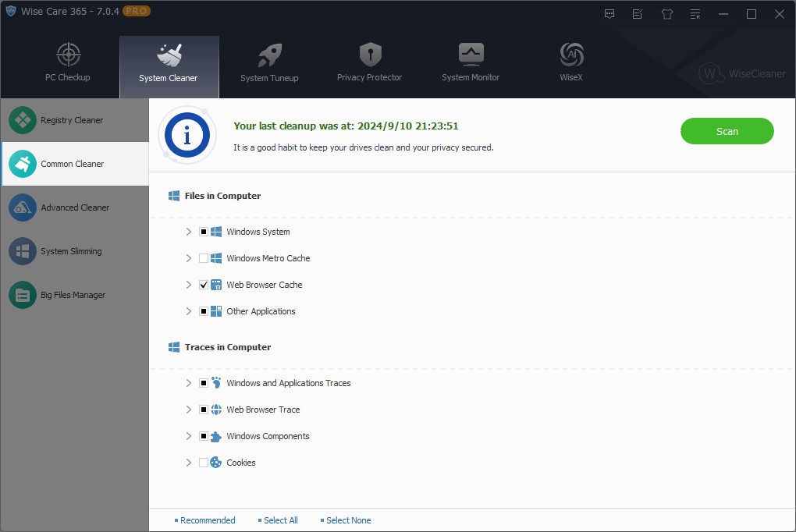The image size is (796, 532).
Task: Switch to the System Tuneup tab
Action: tap(269, 62)
